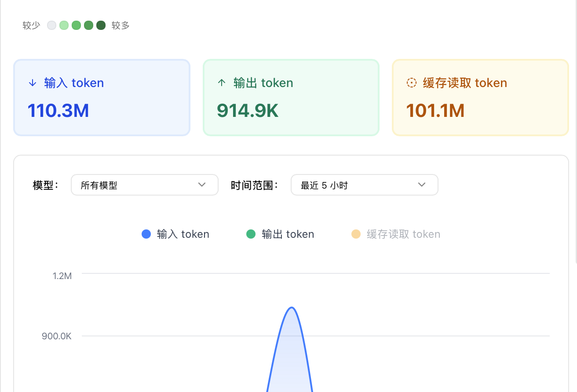Click the chevron icon in the 最近 5 小时 selector

click(422, 185)
